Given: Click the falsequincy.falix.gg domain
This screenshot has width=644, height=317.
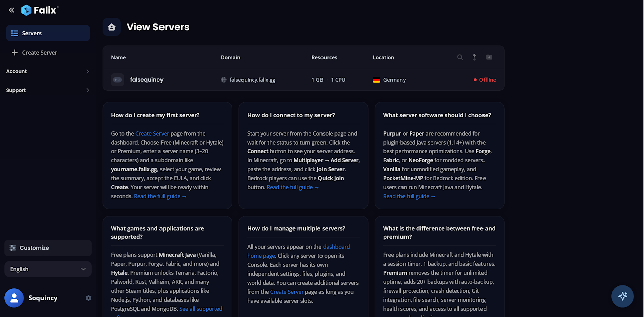Looking at the screenshot, I should tap(252, 80).
